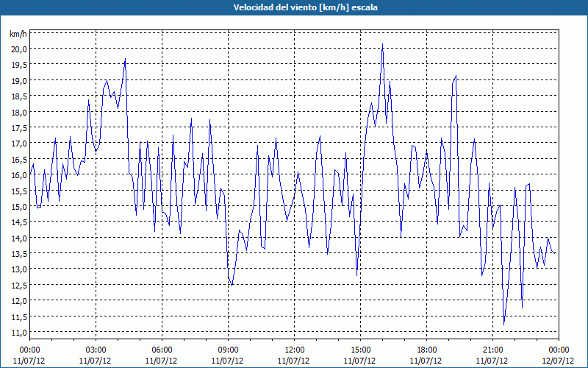
Task: Click the "12:00" time axis label
Action: click(x=295, y=350)
